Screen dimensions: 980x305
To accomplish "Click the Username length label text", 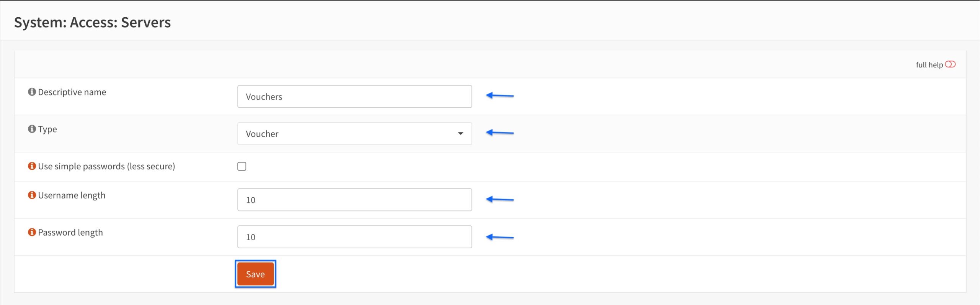I will 72,195.
